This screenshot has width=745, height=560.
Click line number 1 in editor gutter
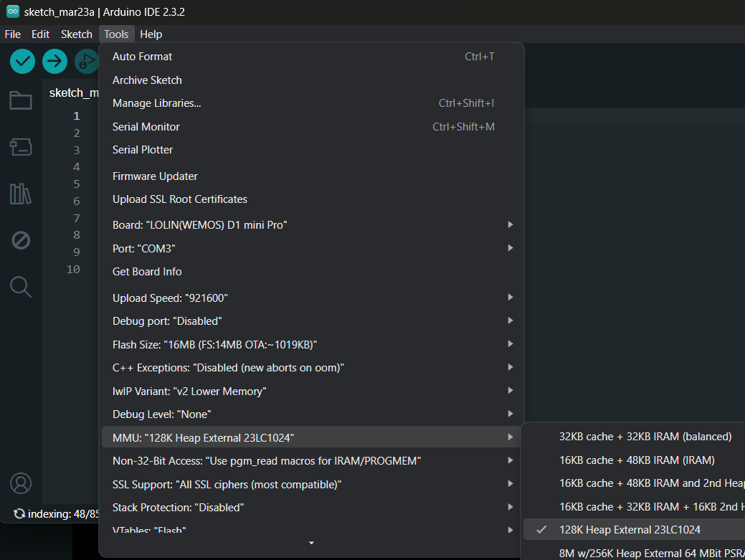click(77, 116)
